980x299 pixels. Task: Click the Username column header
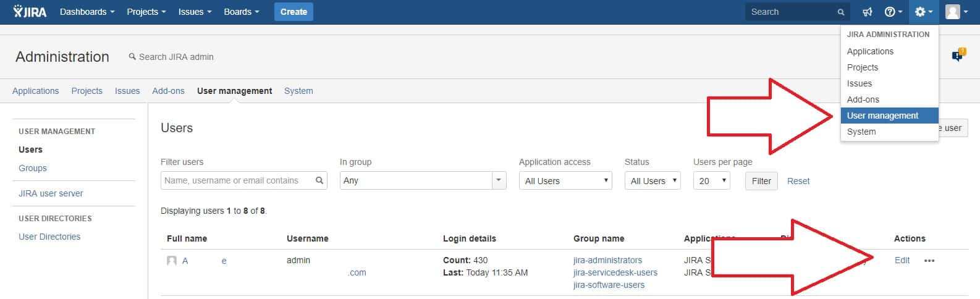tap(308, 238)
